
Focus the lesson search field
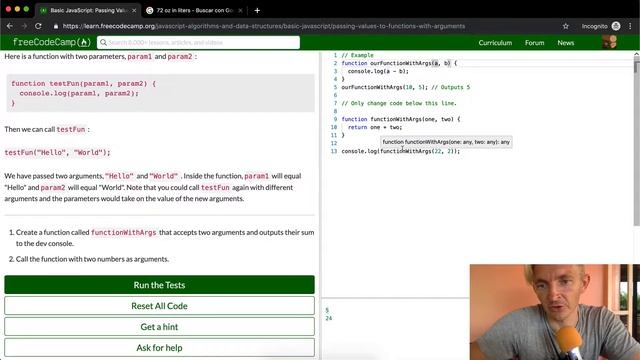click(198, 42)
